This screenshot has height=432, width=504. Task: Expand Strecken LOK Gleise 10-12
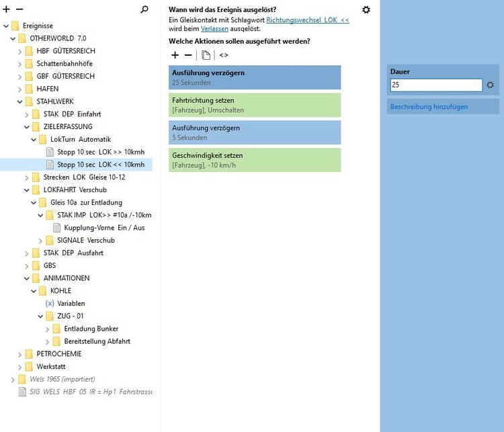point(27,177)
